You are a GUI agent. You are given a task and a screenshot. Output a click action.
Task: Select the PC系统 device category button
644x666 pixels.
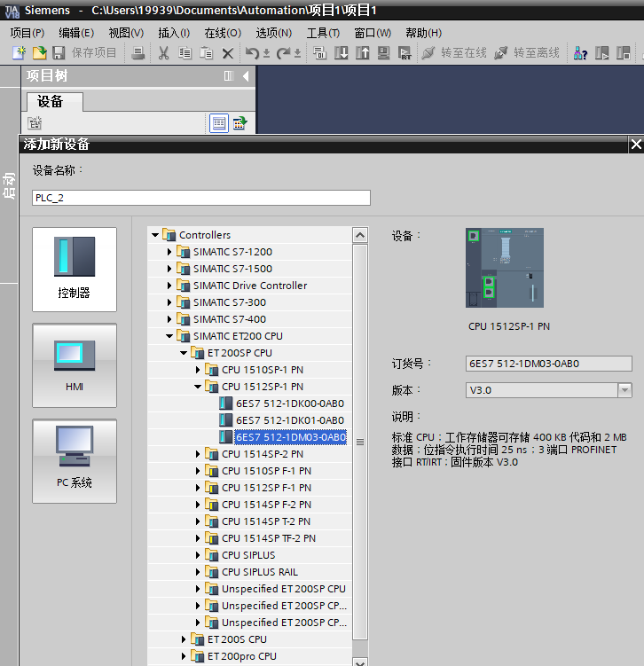(75, 461)
